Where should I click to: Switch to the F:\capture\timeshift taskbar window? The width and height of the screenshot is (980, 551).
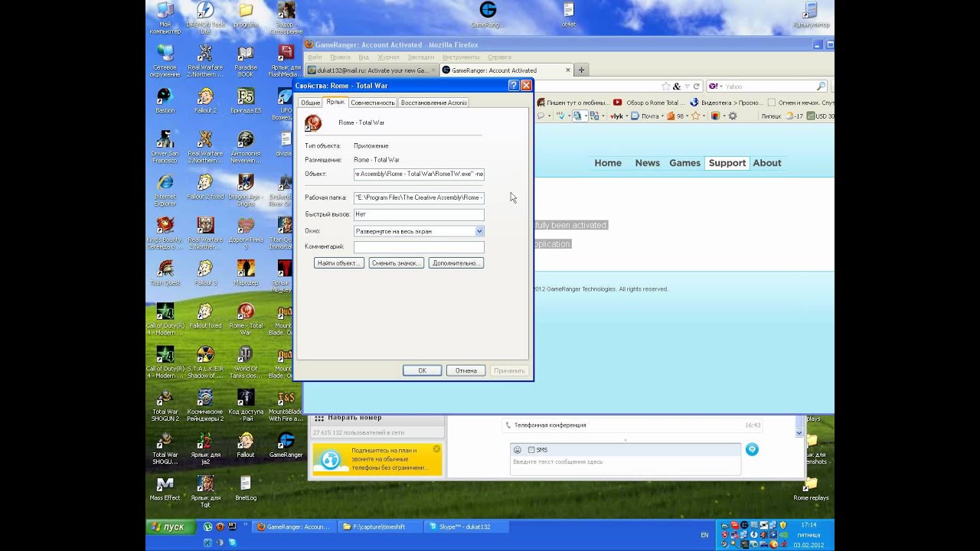pyautogui.click(x=381, y=527)
